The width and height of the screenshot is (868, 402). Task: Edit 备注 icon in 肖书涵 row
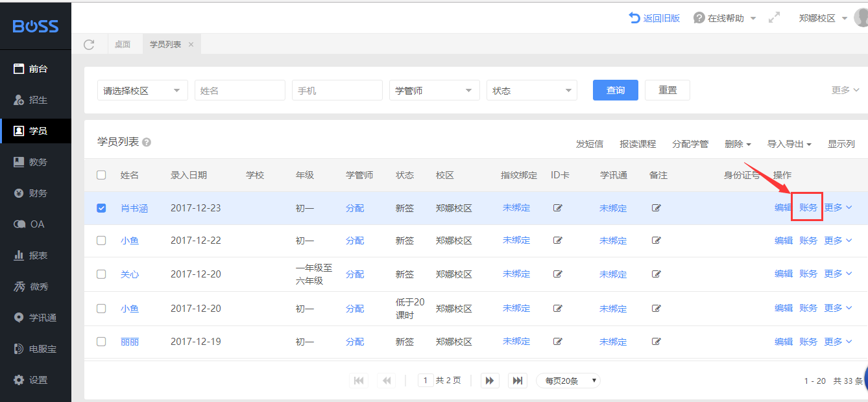point(656,208)
